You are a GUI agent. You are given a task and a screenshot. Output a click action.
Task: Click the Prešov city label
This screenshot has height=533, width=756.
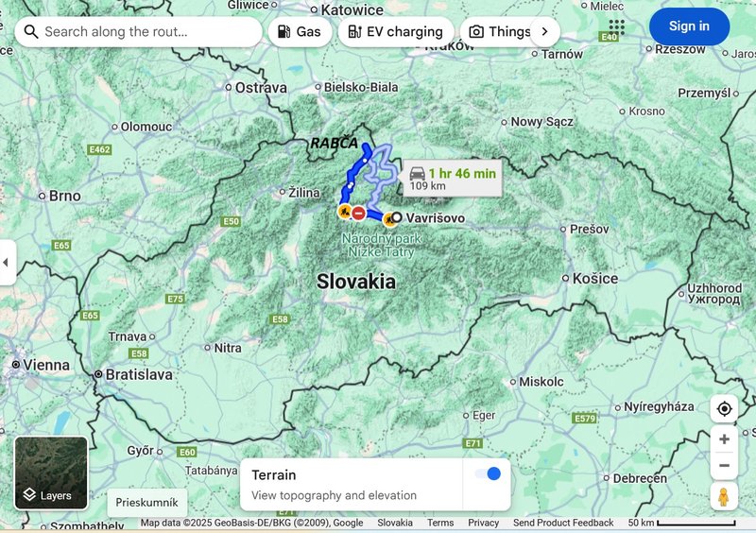[x=589, y=229]
